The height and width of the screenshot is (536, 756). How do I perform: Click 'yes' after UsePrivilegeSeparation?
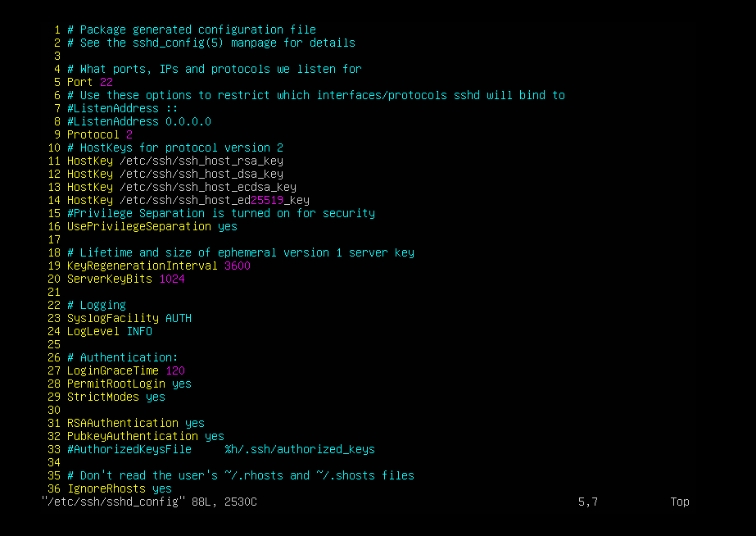(228, 226)
